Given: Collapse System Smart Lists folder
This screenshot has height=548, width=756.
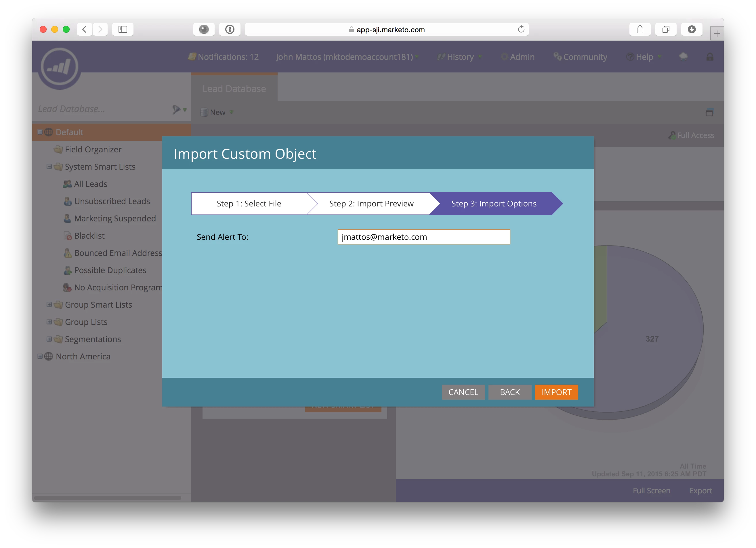Looking at the screenshot, I should coord(49,166).
